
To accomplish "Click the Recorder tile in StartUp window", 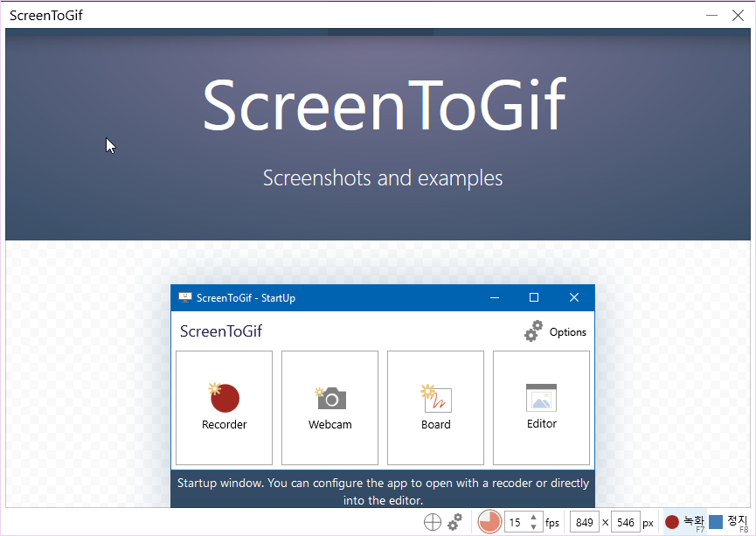I will point(225,407).
